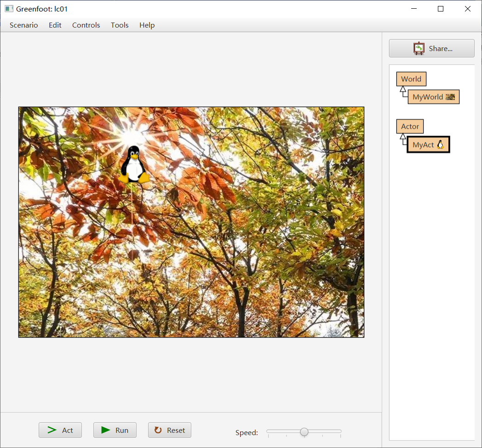482x448 pixels.
Task: Select the penguin actor in the world
Action: (134, 165)
